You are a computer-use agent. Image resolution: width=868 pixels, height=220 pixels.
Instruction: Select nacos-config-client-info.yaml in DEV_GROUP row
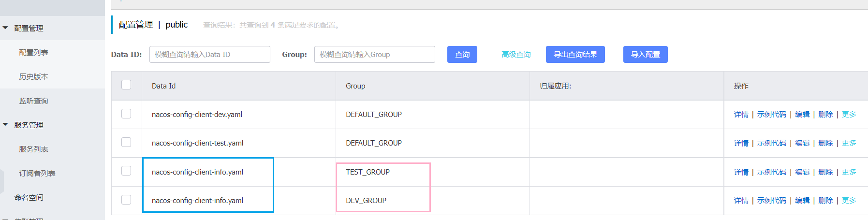[197, 201]
